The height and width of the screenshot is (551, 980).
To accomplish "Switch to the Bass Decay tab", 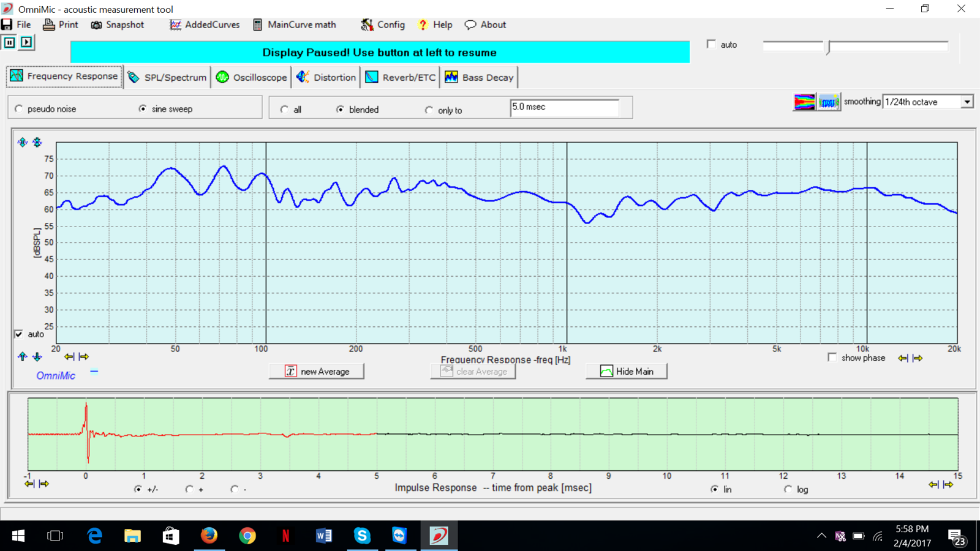I will (480, 77).
